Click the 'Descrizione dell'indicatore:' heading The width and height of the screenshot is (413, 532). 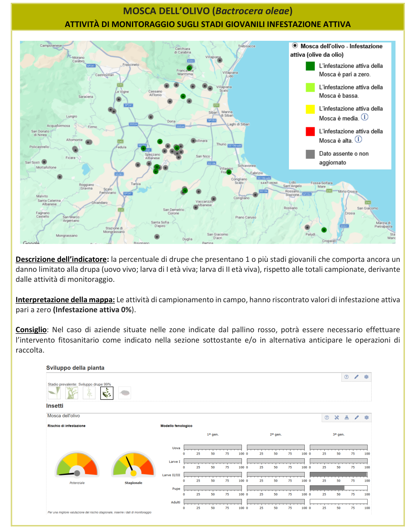(x=62, y=259)
